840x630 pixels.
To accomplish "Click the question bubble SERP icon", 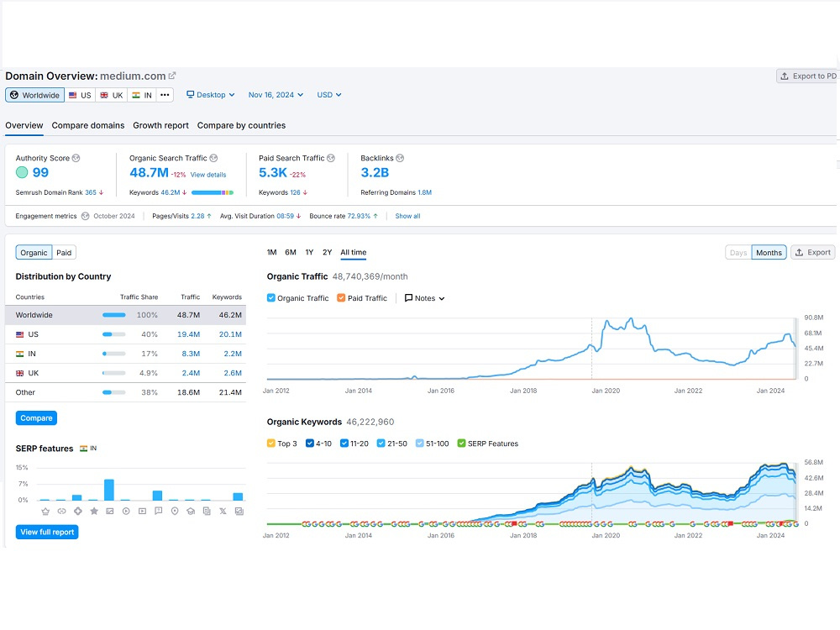I will pos(158,511).
